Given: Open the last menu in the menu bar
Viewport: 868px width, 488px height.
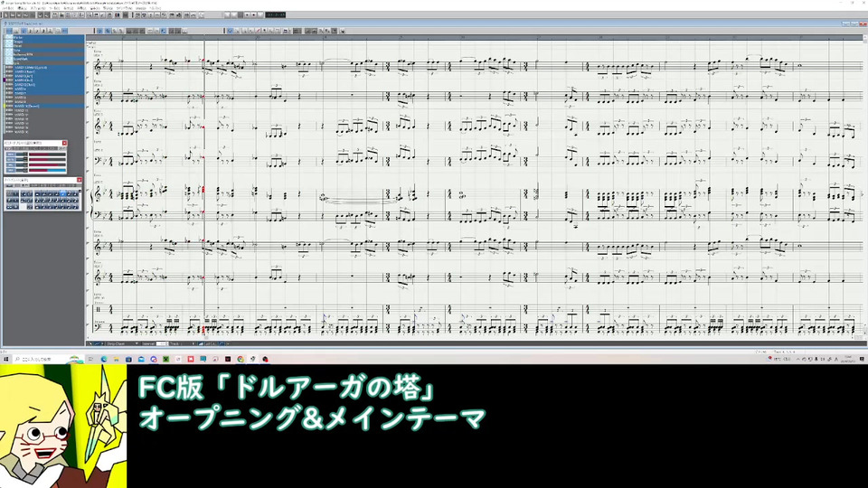Looking at the screenshot, I should [x=155, y=8].
